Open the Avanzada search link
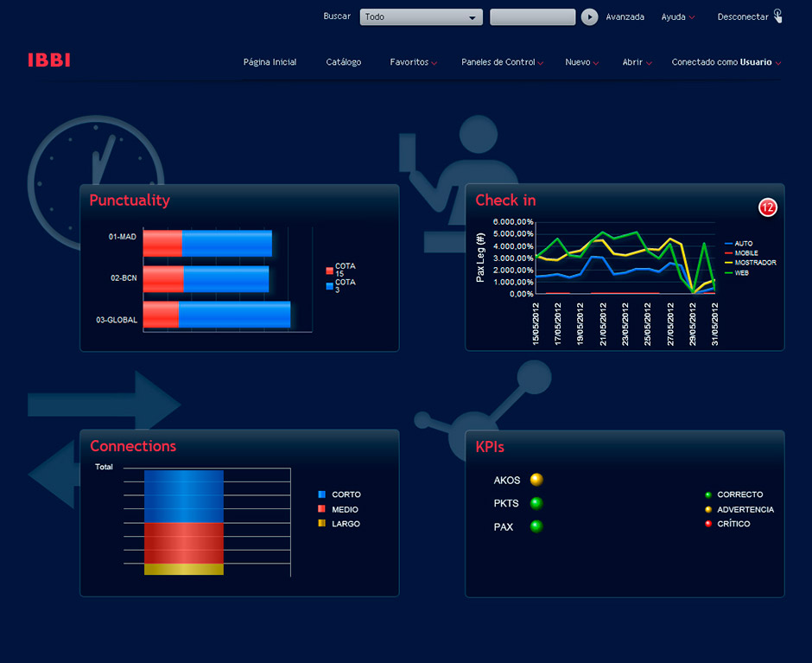This screenshot has height=663, width=812. 625,16
